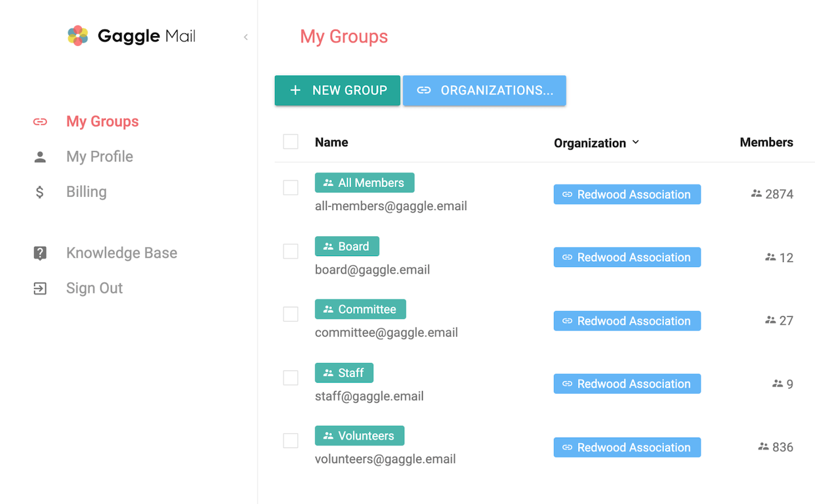This screenshot has width=815, height=504.
Task: Open My Groups in the sidebar
Action: (102, 121)
